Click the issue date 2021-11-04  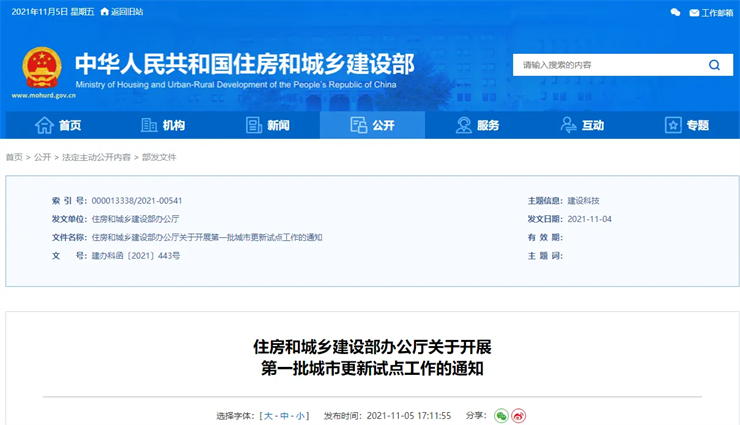click(x=589, y=219)
